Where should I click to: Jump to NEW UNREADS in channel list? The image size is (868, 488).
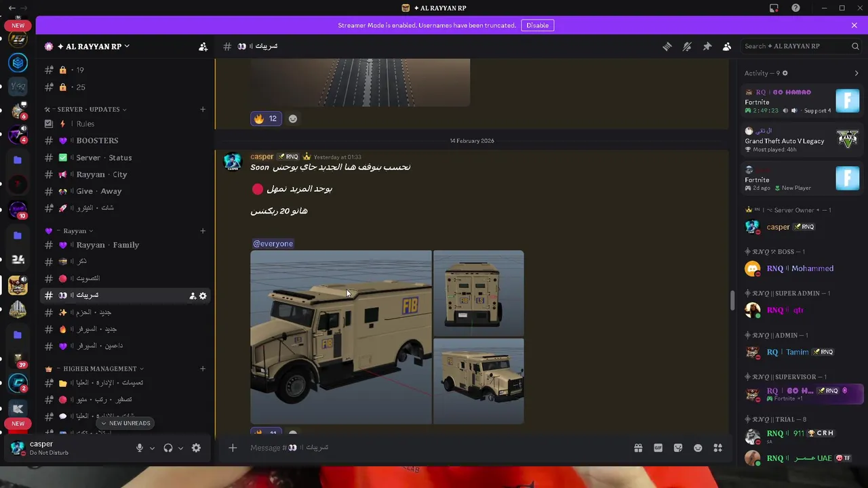(x=125, y=423)
